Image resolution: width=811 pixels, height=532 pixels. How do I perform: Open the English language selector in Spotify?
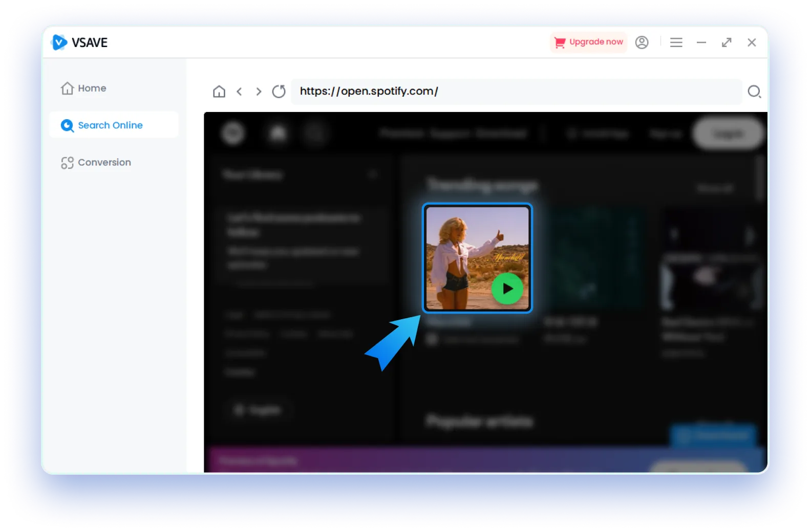258,410
